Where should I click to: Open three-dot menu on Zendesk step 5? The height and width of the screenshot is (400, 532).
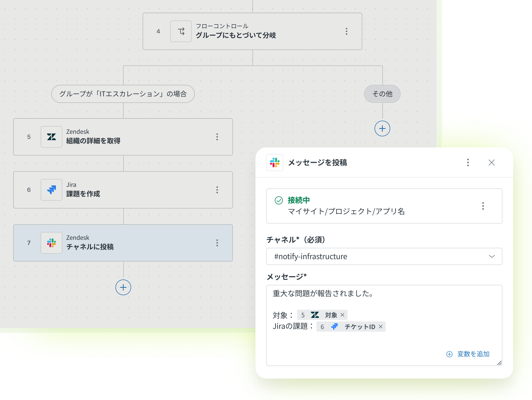click(217, 137)
